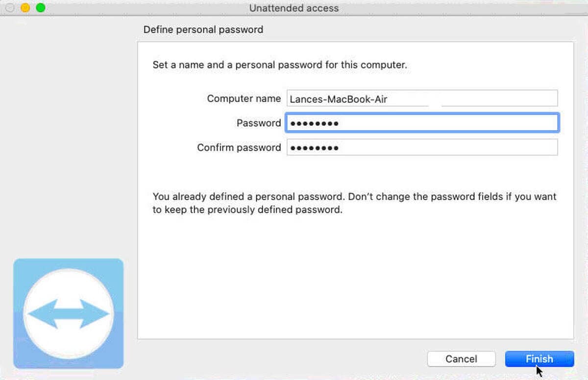This screenshot has width=588, height=380.
Task: Zoom the window using the green button
Action: click(41, 8)
